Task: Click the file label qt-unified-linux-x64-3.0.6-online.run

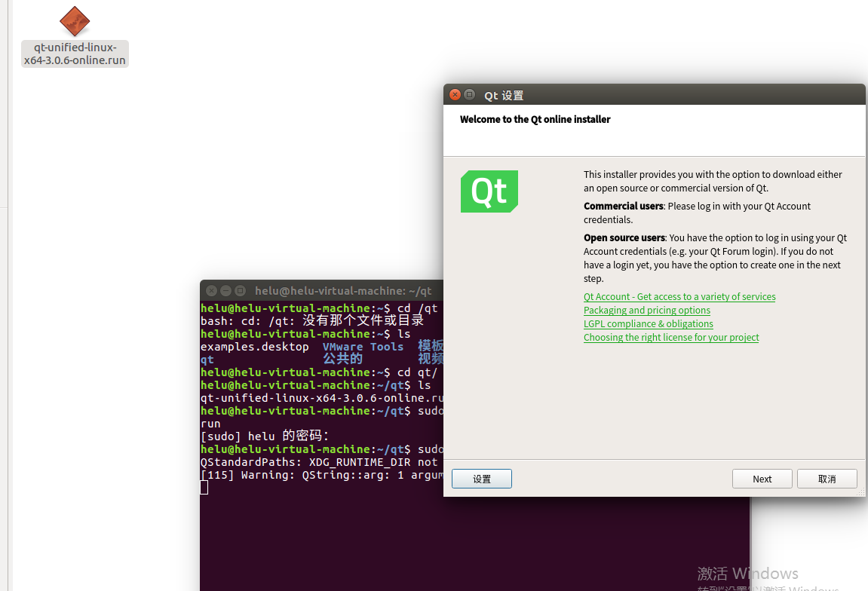Action: (x=75, y=54)
